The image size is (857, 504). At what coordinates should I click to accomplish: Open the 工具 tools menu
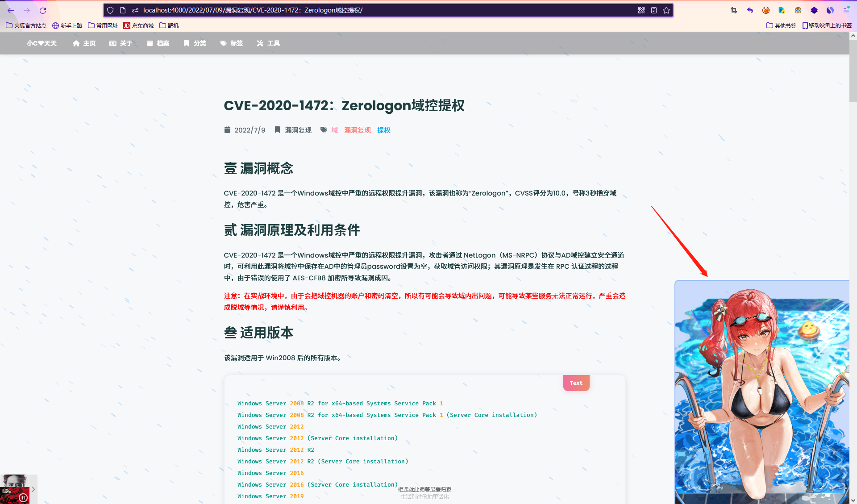tap(268, 43)
